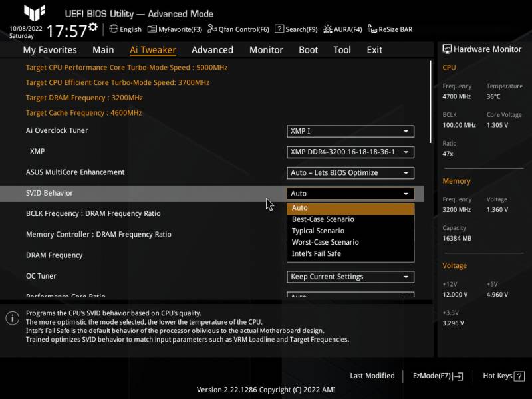This screenshot has width=532, height=399.
Task: Click the Search(F9) question icon
Action: coord(279,29)
